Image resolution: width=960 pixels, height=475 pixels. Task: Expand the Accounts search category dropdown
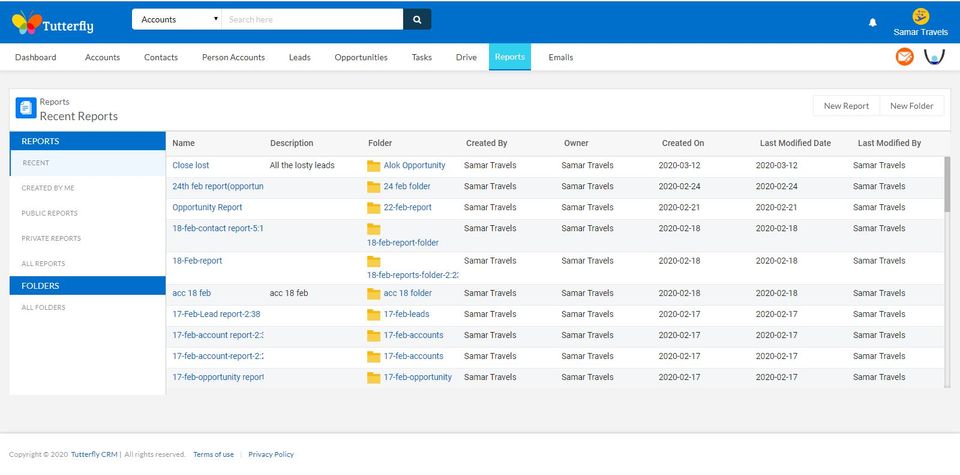point(176,20)
